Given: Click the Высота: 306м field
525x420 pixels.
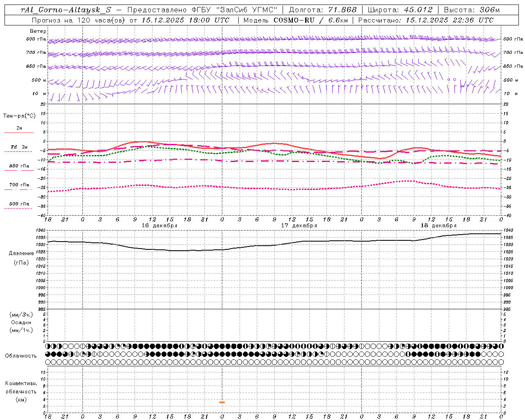Looking at the screenshot, I should point(472,10).
